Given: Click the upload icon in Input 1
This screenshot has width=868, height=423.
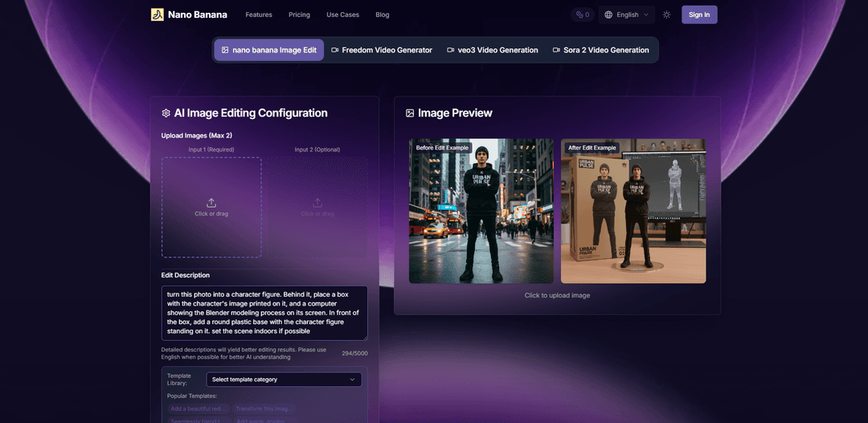Looking at the screenshot, I should pyautogui.click(x=211, y=203).
